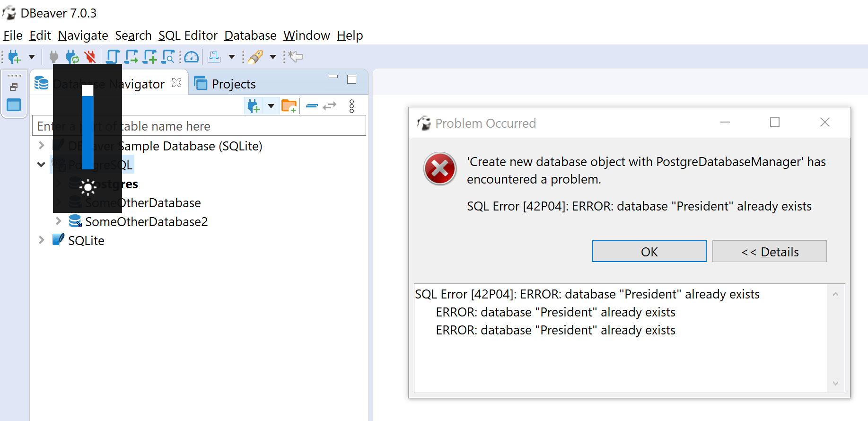The image size is (868, 421).
Task: Click the SQL script icon with magnifier
Action: 168,57
